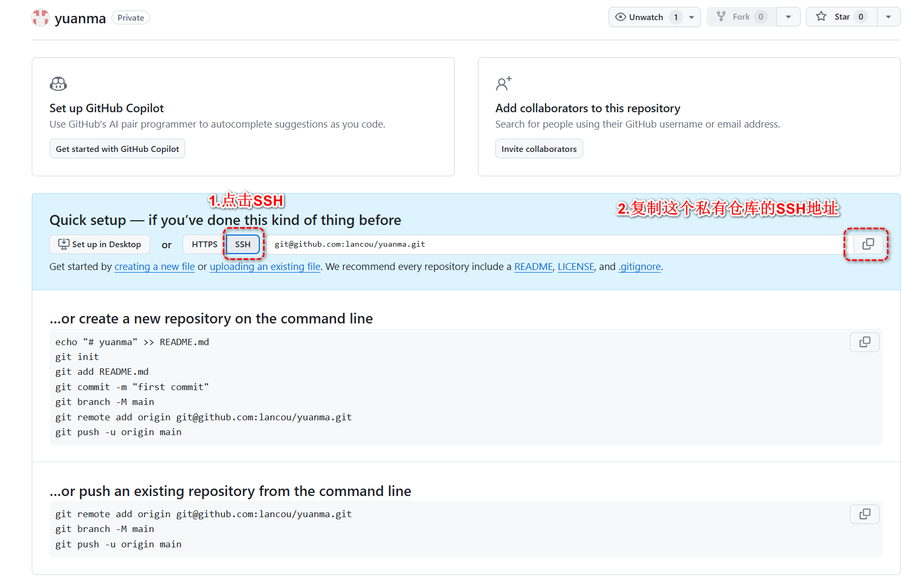Open the README link
Viewport: 924px width, 586px height.
tap(533, 266)
